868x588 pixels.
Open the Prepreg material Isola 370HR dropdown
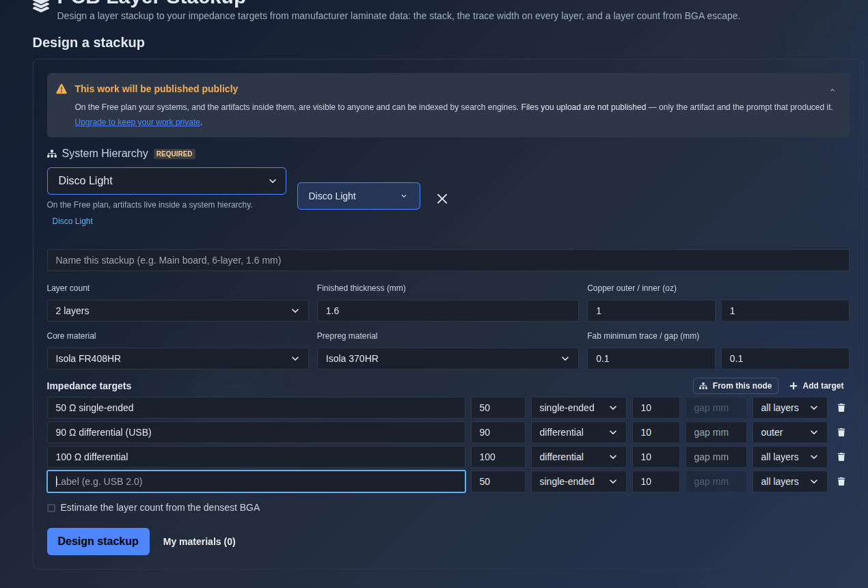tap(448, 359)
